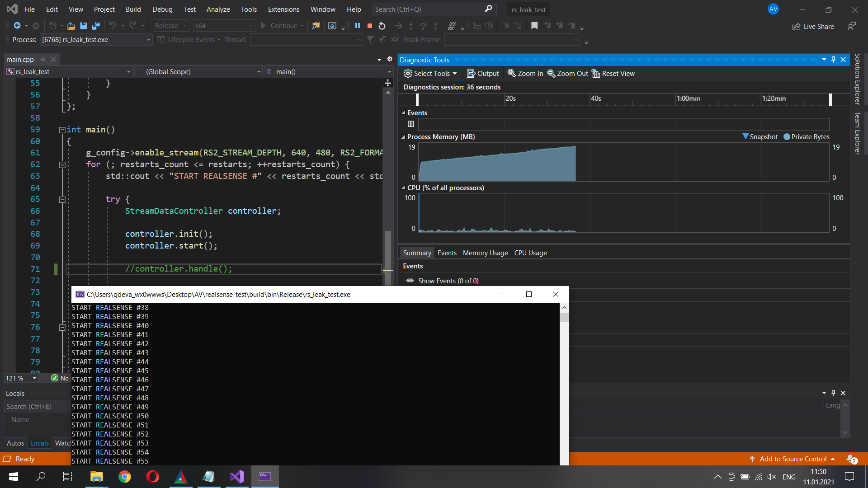The image size is (868, 488).
Task: Reset View of the diagnostics session
Action: (613, 73)
